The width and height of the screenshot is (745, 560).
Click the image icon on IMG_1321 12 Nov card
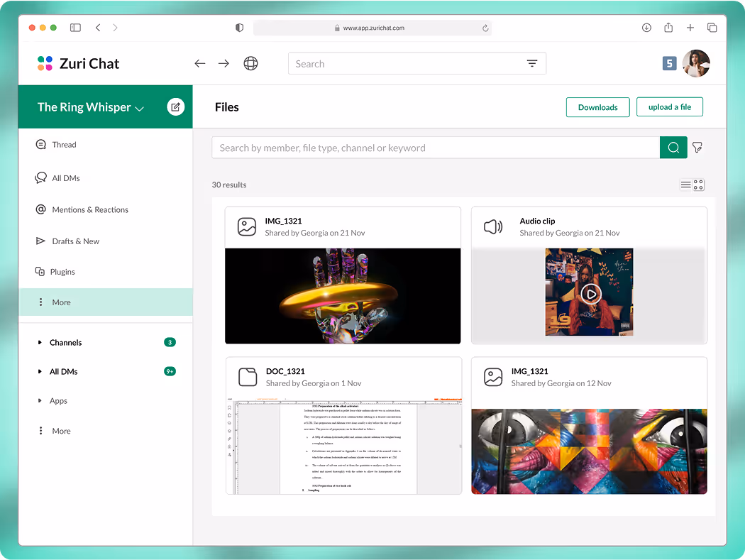(x=493, y=377)
